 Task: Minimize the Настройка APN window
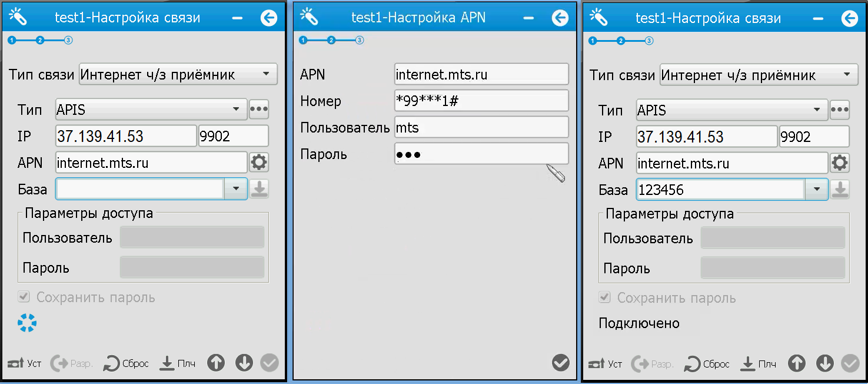(x=528, y=18)
